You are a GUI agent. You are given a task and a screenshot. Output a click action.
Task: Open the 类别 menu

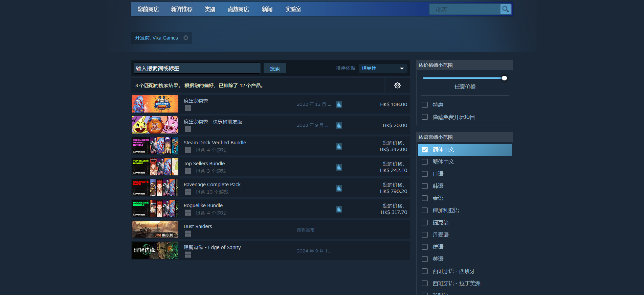(x=210, y=9)
